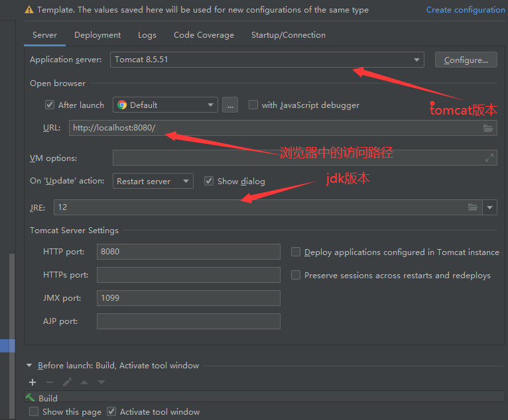Switch to the Startup/Connection tab
The width and height of the screenshot is (508, 420).
(288, 35)
